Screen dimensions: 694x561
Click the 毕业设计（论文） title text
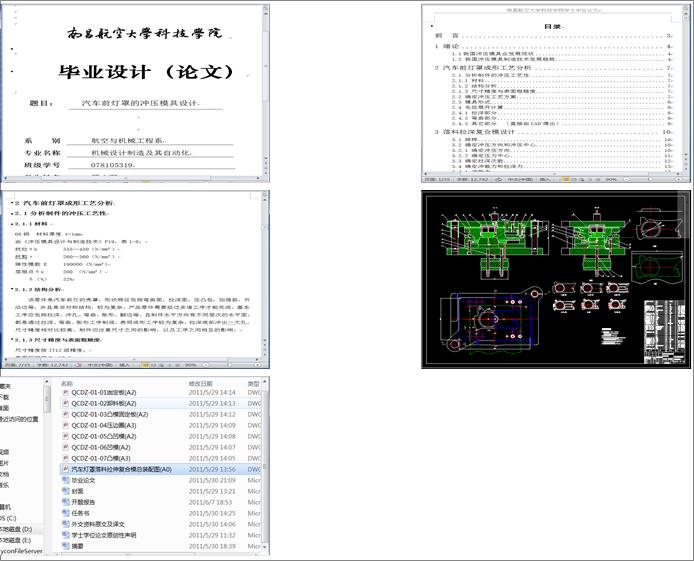click(147, 72)
